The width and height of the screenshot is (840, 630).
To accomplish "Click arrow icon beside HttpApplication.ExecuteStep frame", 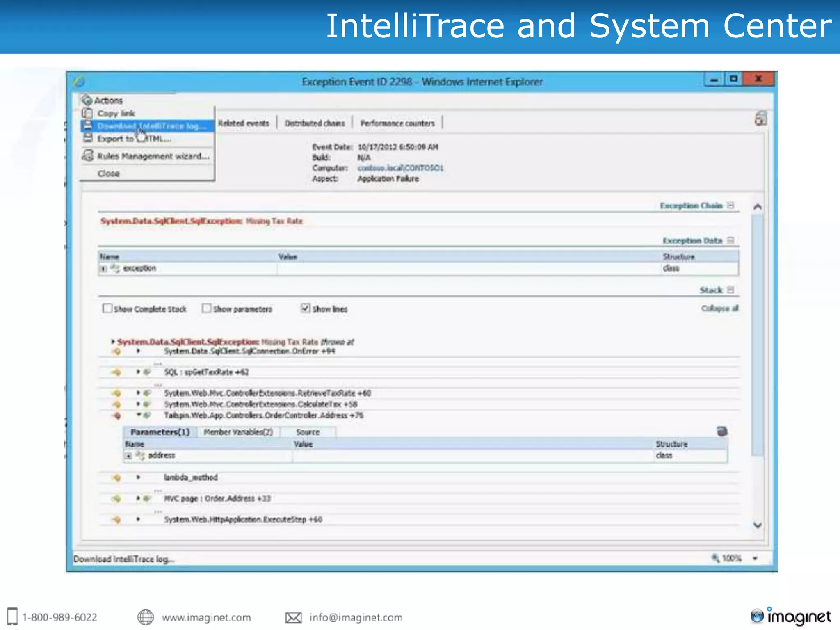I will 116,520.
